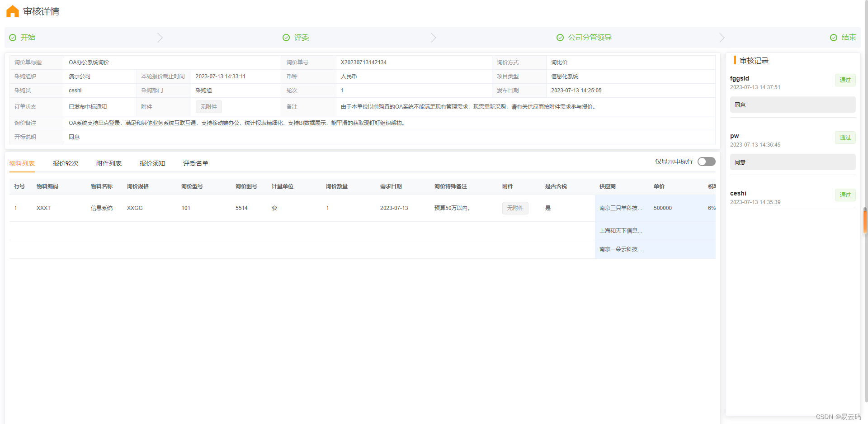Click the unit price 500000 cell
Image resolution: width=868 pixels, height=424 pixels.
click(x=663, y=208)
